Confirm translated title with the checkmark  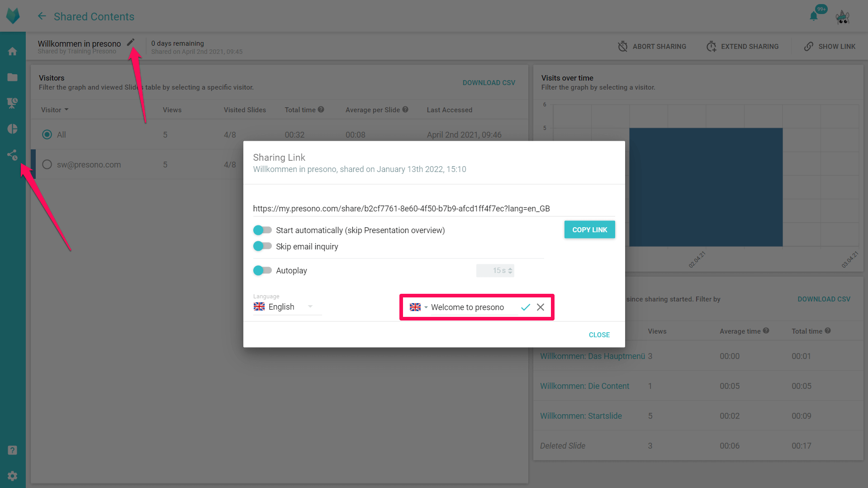point(525,307)
